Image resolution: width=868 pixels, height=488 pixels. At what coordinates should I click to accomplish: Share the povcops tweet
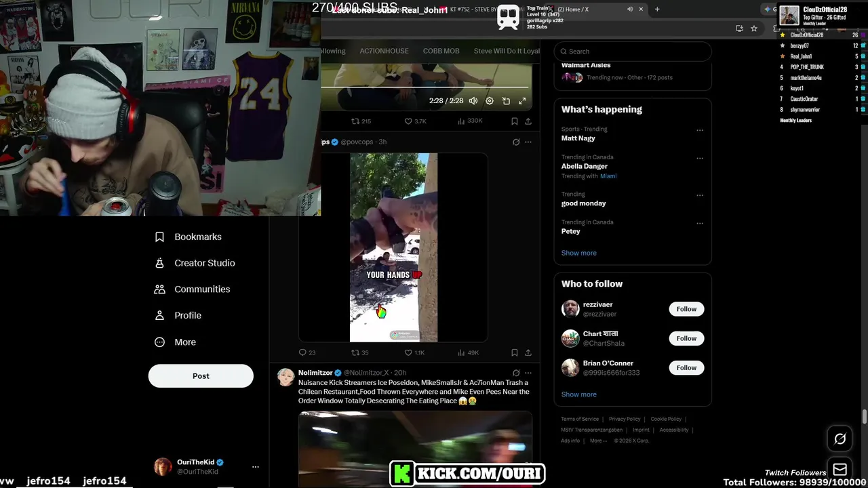pyautogui.click(x=528, y=352)
